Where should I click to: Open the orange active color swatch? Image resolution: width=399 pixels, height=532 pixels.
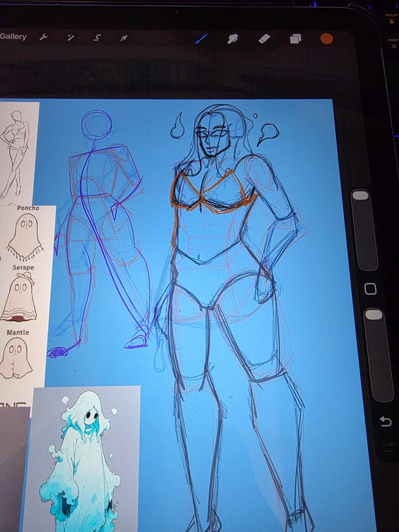coord(327,39)
